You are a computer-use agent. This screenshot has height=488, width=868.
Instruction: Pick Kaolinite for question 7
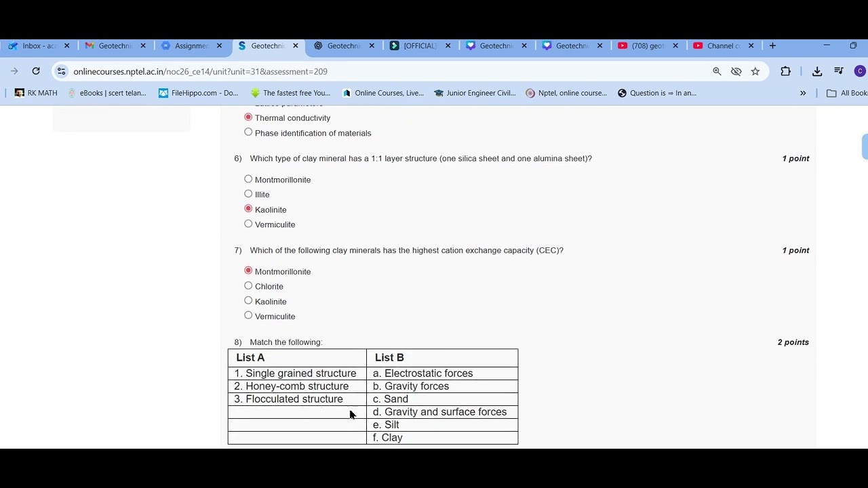point(248,300)
